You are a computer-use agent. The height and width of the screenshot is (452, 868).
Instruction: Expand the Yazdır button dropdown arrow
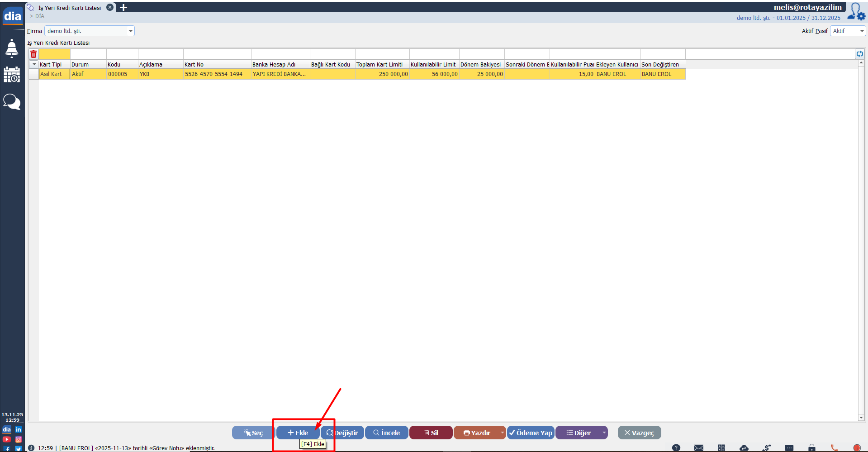tap(502, 433)
